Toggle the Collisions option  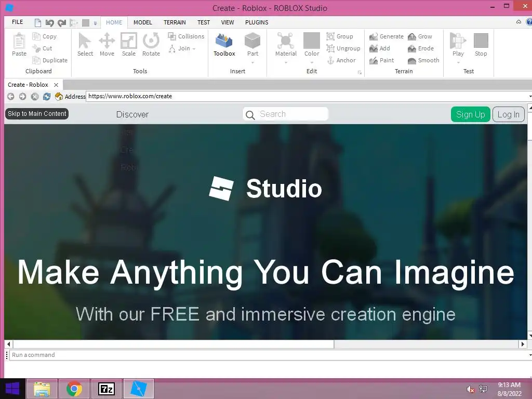(x=186, y=36)
